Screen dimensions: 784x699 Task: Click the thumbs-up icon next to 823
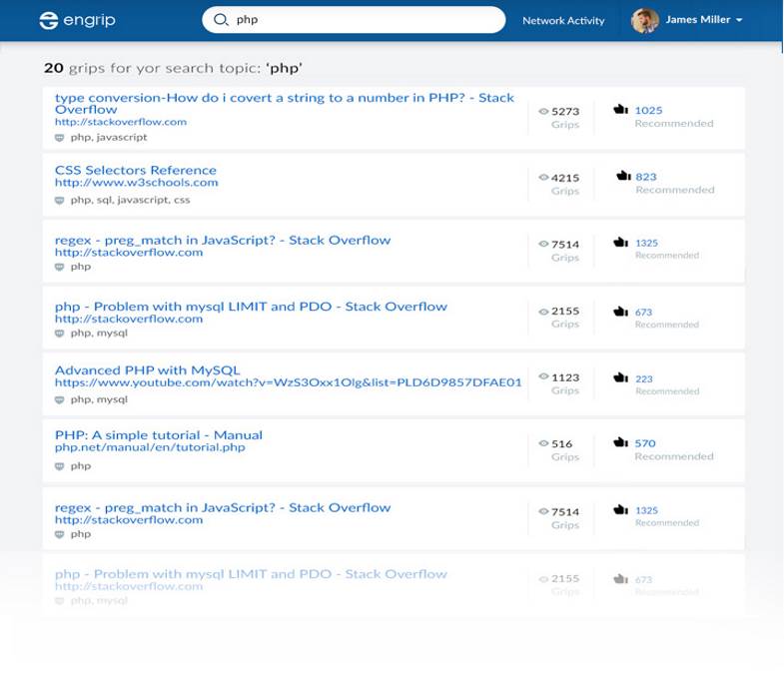(623, 176)
